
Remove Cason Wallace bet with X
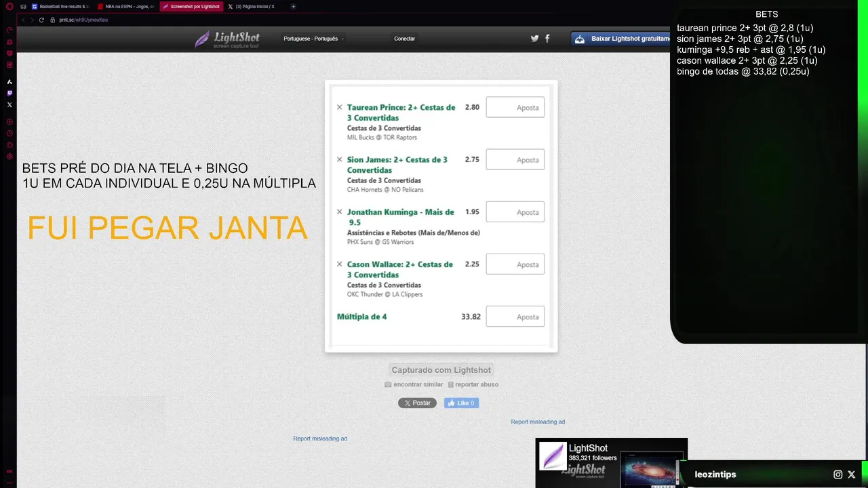pyautogui.click(x=340, y=264)
